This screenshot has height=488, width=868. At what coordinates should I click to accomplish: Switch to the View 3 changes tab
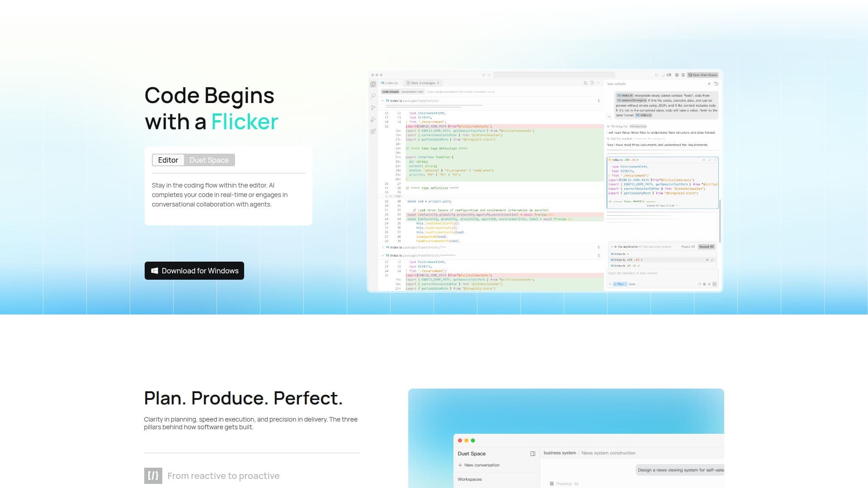click(x=422, y=83)
